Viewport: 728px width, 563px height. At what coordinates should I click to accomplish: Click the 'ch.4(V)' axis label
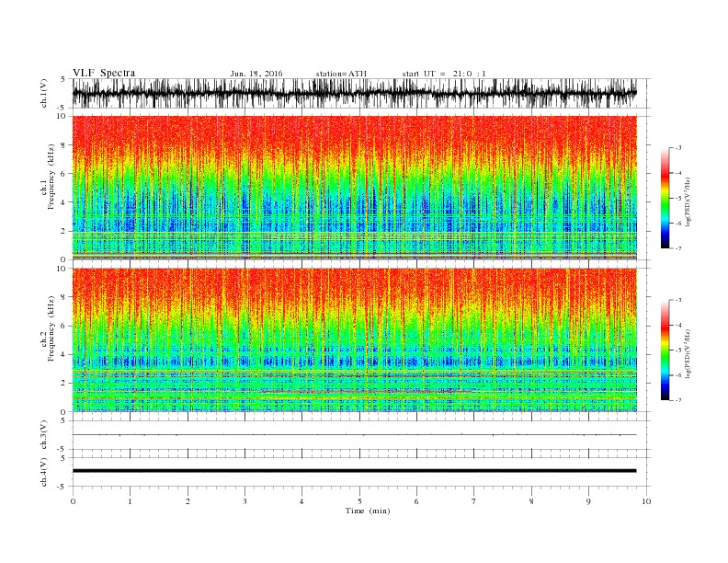tap(44, 472)
